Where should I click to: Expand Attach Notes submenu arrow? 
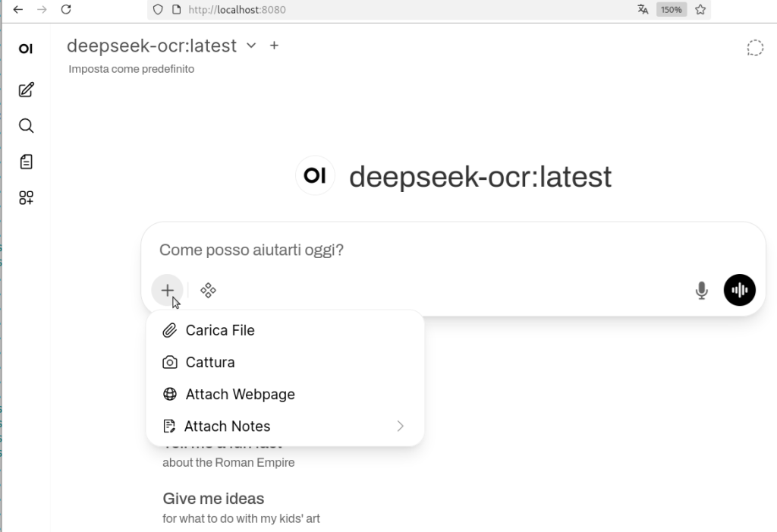tap(401, 427)
